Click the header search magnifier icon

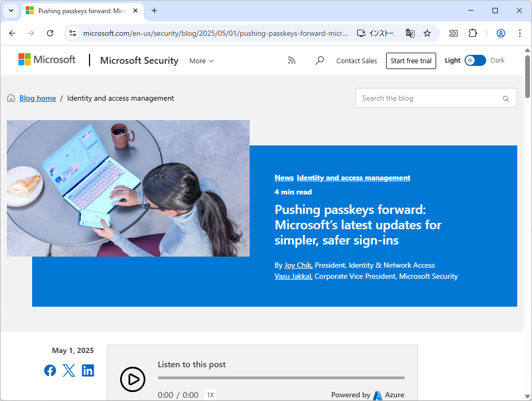(320, 61)
